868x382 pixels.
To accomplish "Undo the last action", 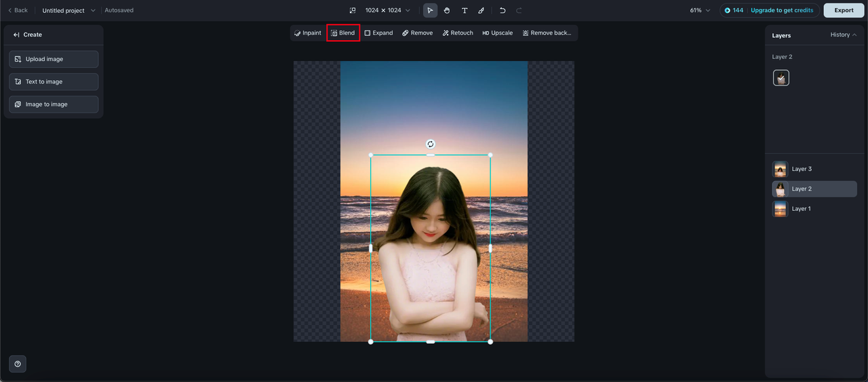I will pos(502,10).
